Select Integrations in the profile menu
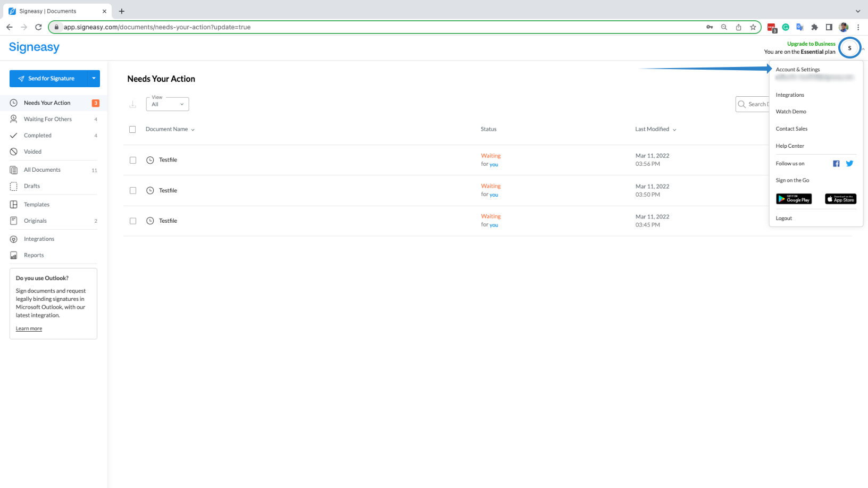The height and width of the screenshot is (488, 868). (x=790, y=95)
